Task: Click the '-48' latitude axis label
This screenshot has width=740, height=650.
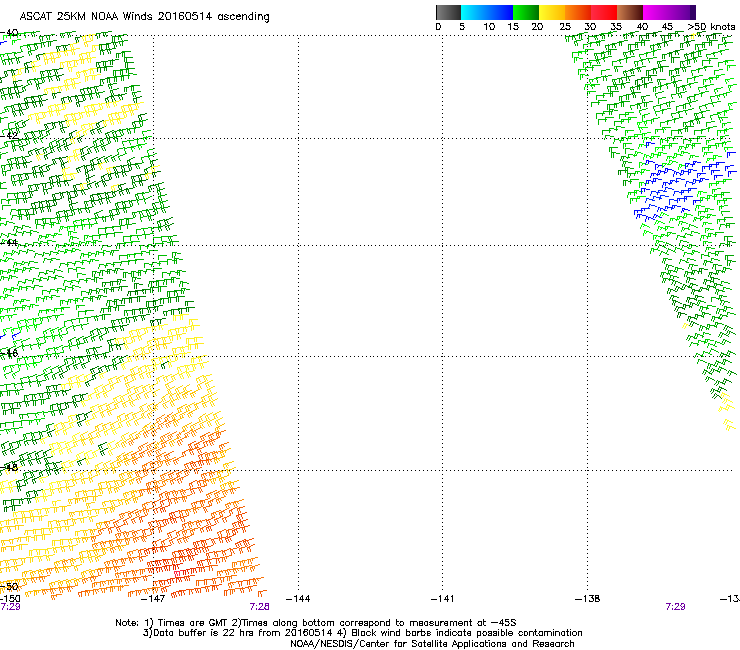Action: 9,467
